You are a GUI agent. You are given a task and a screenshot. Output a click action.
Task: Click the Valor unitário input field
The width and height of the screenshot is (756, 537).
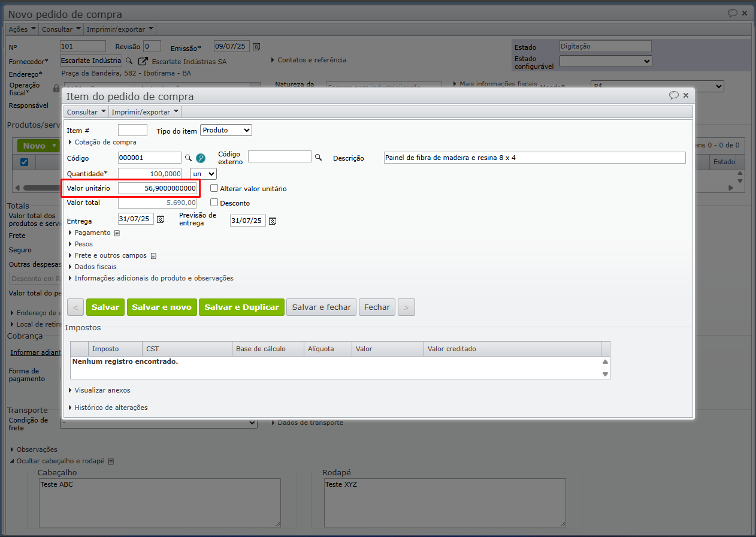click(158, 188)
